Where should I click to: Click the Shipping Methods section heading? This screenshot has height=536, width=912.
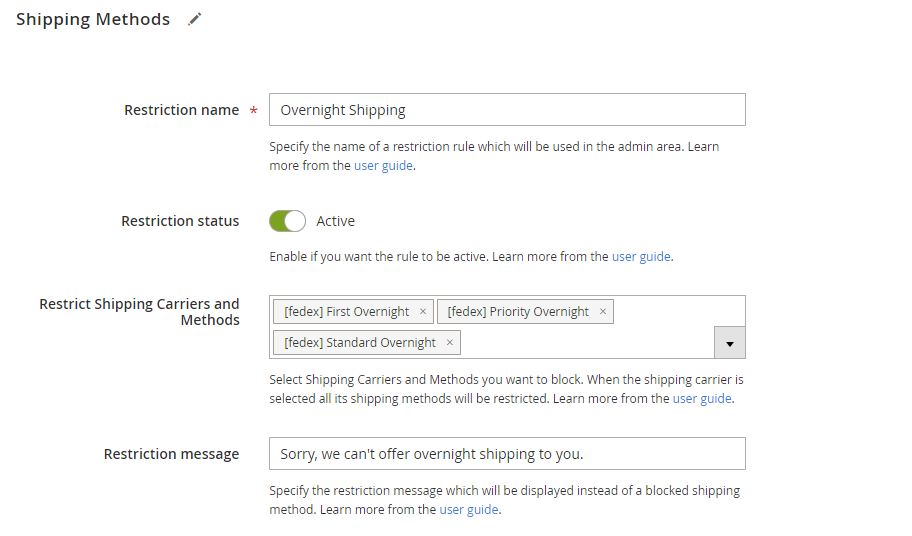(x=93, y=19)
